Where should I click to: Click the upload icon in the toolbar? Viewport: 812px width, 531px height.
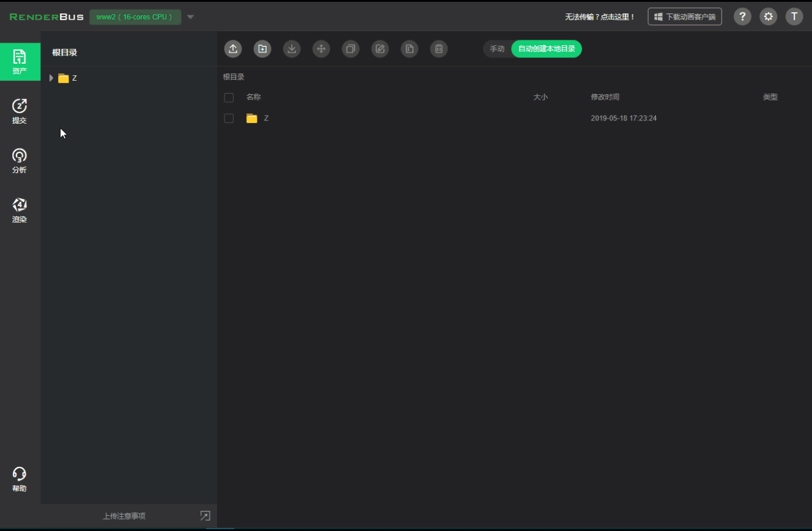click(x=233, y=49)
